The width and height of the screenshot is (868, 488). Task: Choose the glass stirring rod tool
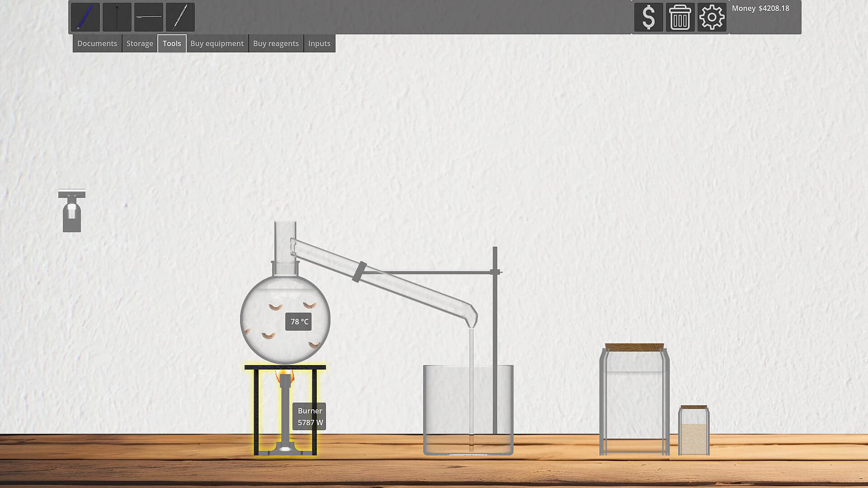coord(180,17)
